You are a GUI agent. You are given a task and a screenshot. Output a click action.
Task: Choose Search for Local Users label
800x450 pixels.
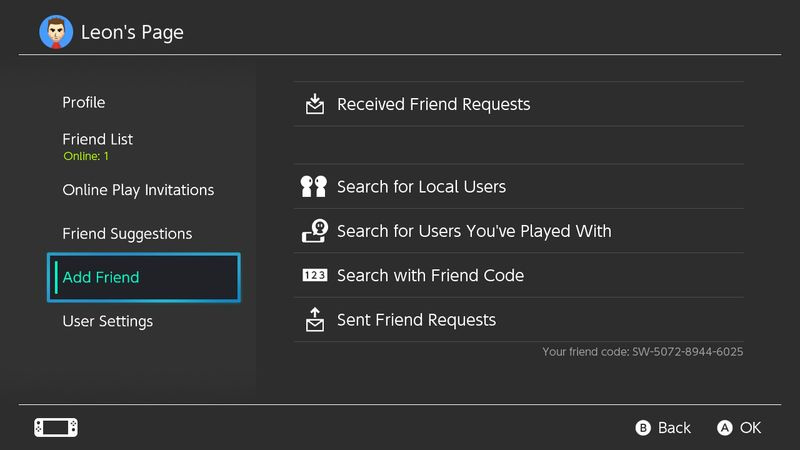(x=421, y=187)
